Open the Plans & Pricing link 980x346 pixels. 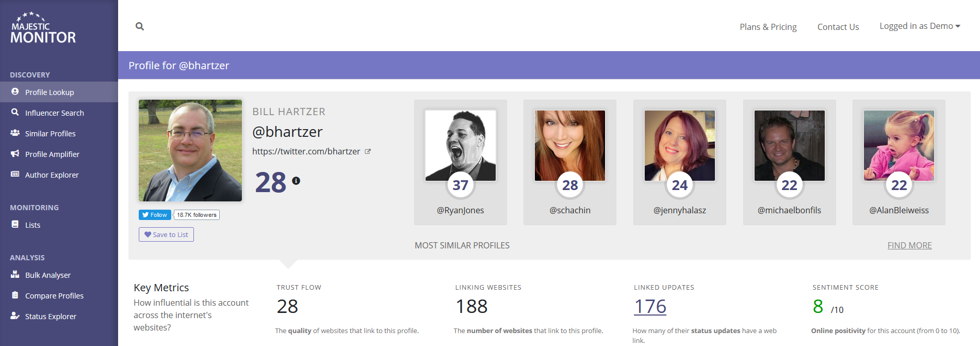pos(768,27)
